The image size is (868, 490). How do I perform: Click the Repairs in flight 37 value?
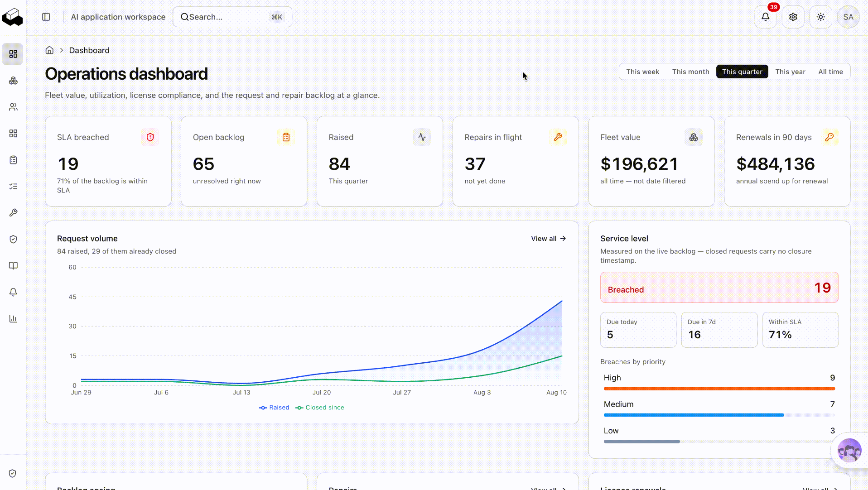475,164
